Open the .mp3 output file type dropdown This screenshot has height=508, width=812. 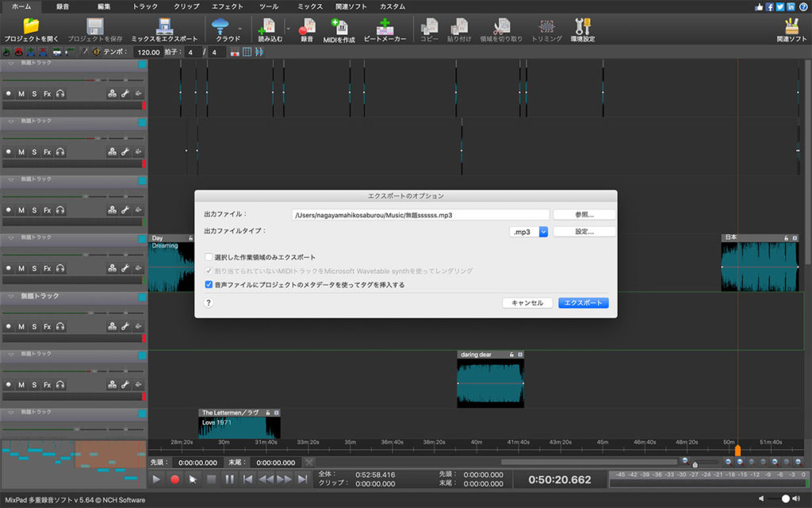click(x=543, y=232)
